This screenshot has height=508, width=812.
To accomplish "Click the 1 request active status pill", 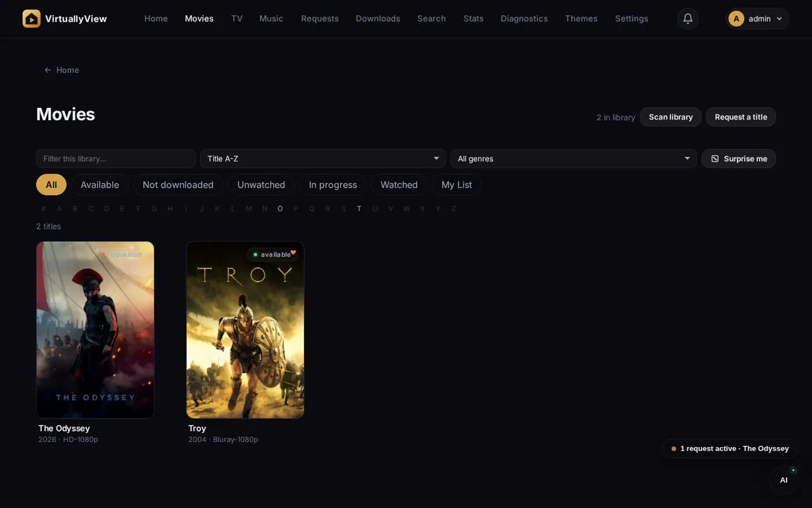I will tap(730, 448).
